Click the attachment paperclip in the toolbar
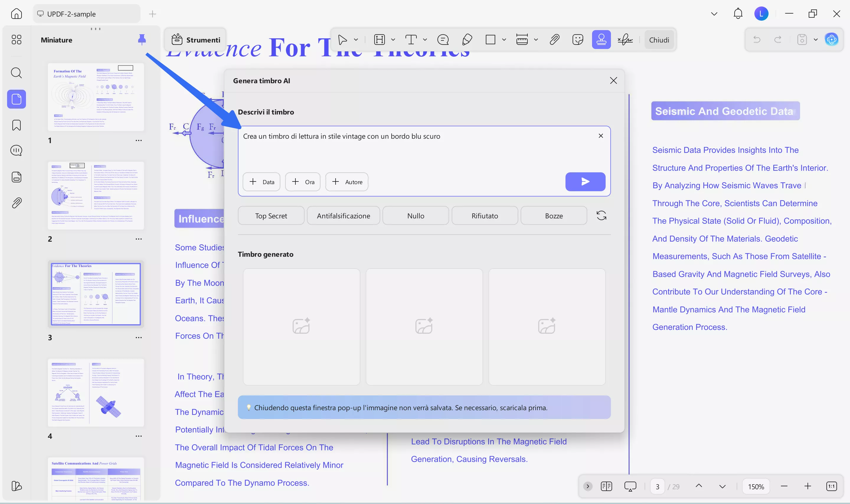The width and height of the screenshot is (850, 504). [554, 40]
